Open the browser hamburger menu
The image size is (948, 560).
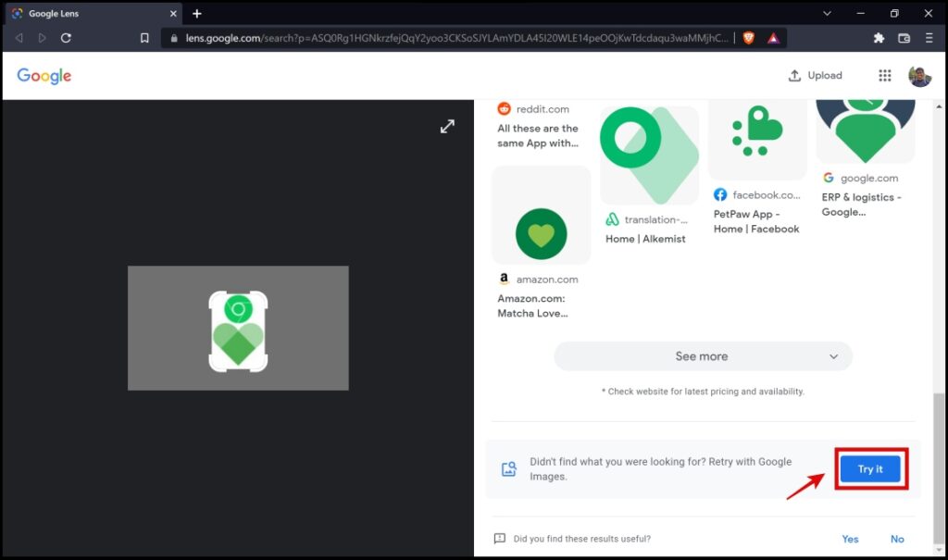(x=929, y=38)
